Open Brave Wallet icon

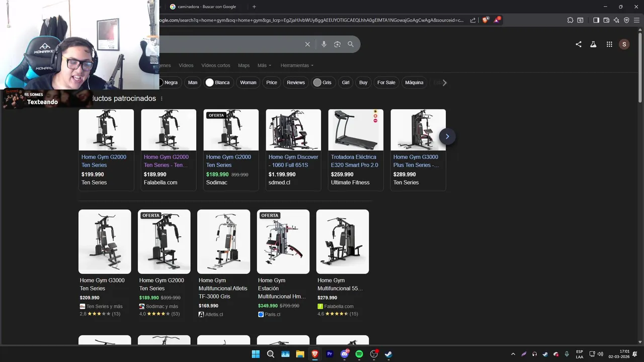click(x=606, y=20)
